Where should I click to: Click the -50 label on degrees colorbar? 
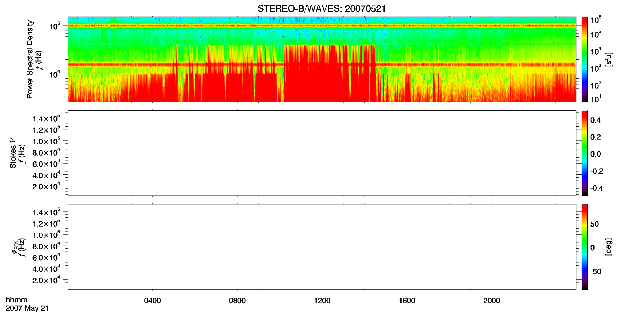(595, 271)
